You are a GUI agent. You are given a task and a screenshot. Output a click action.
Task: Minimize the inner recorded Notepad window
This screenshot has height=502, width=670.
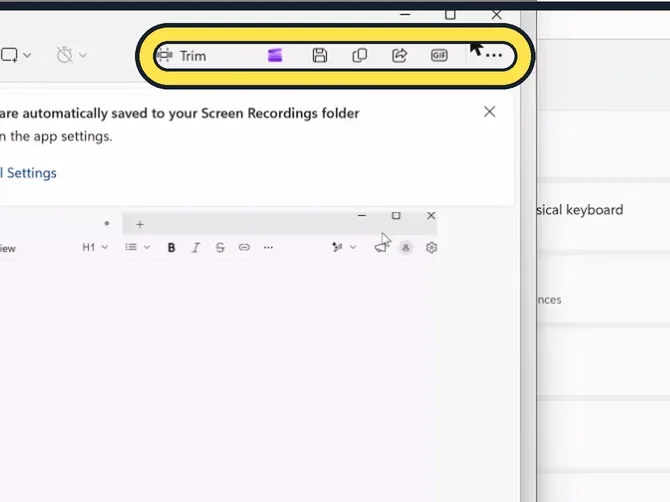[x=361, y=216]
